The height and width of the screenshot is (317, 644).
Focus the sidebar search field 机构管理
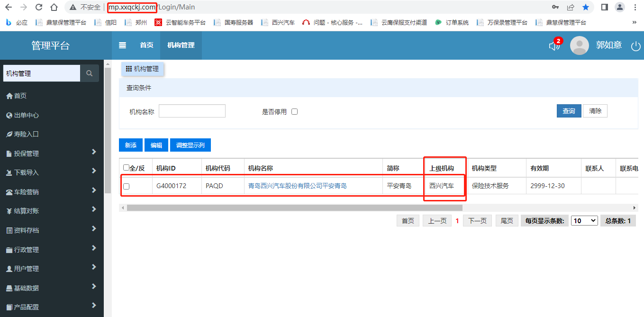(42, 73)
